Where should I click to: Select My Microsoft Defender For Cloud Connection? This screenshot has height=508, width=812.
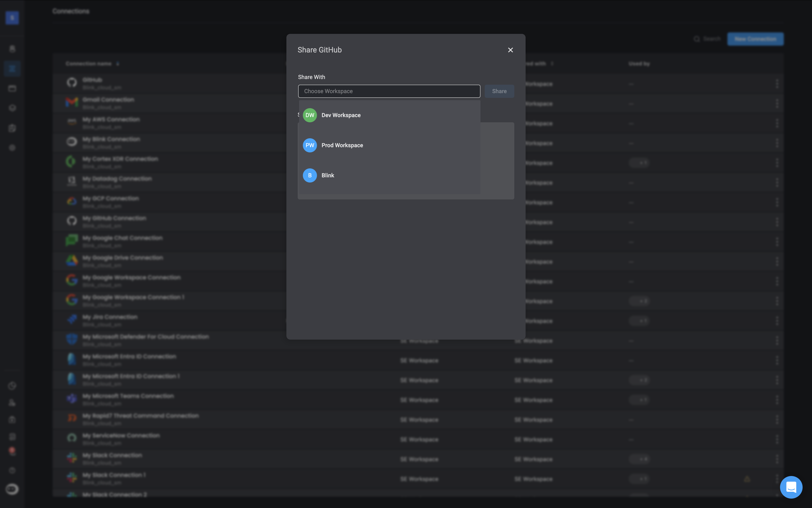click(x=418, y=341)
